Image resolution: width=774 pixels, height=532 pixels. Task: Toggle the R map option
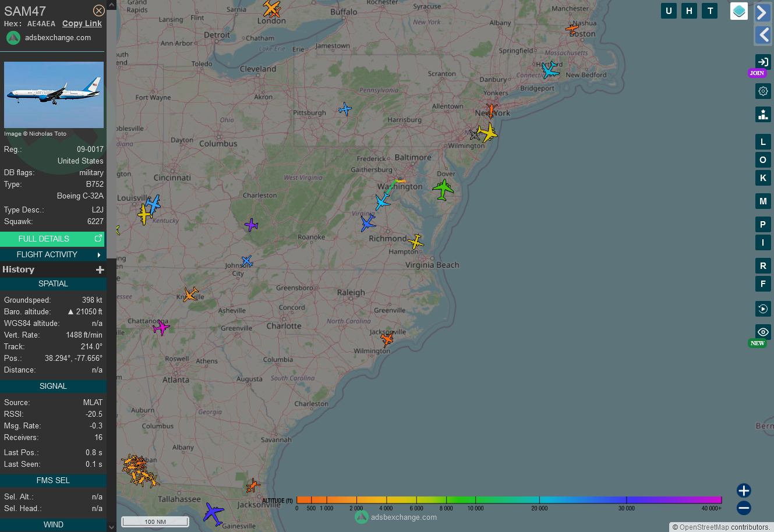click(763, 266)
